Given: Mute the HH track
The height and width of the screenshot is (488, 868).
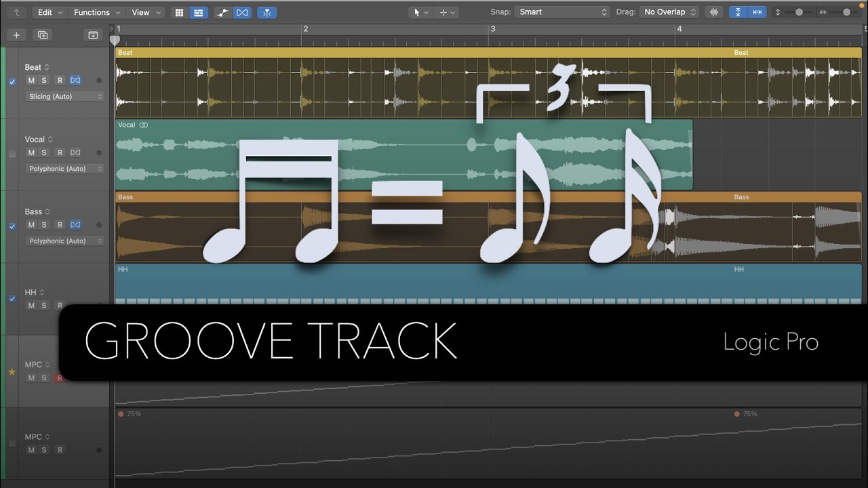Looking at the screenshot, I should click(x=31, y=306).
